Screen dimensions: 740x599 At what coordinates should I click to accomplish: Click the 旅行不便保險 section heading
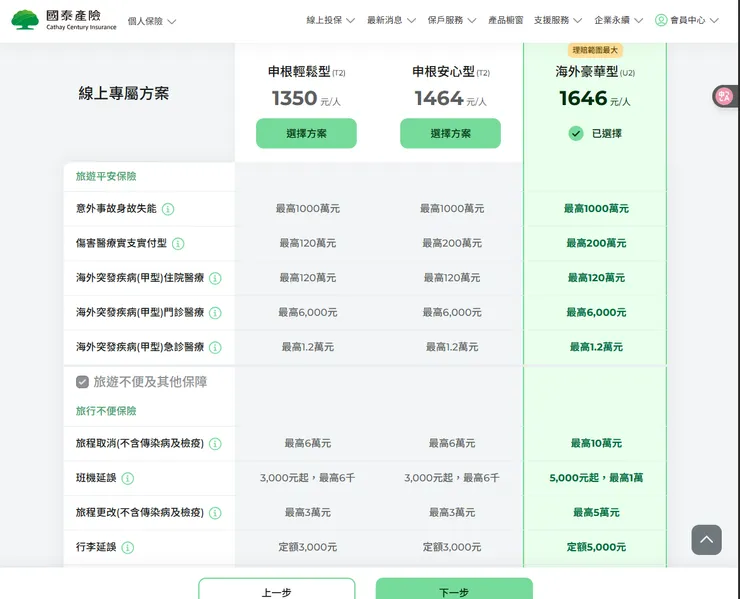(106, 411)
